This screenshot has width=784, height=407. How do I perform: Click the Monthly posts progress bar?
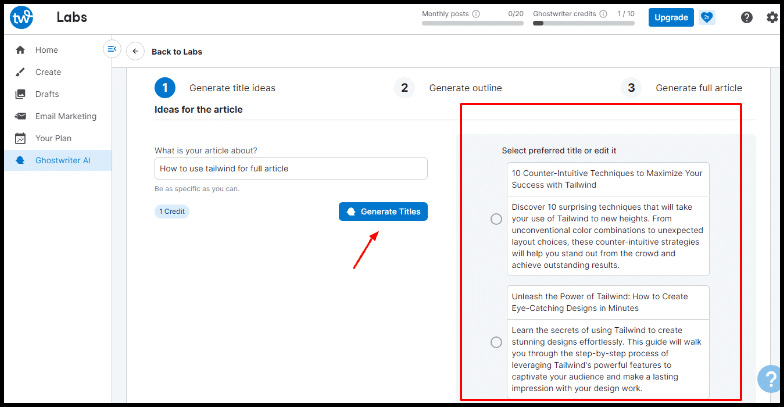(x=472, y=23)
